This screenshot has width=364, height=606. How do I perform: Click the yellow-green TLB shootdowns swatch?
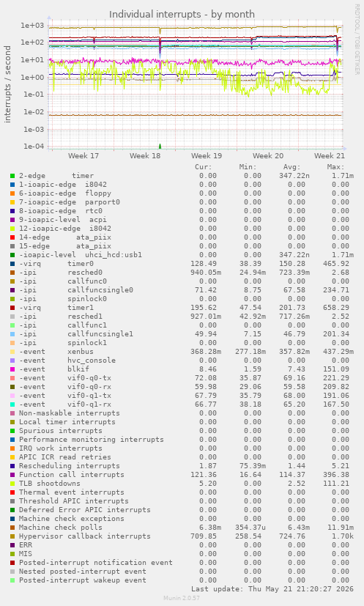pyautogui.click(x=12, y=484)
